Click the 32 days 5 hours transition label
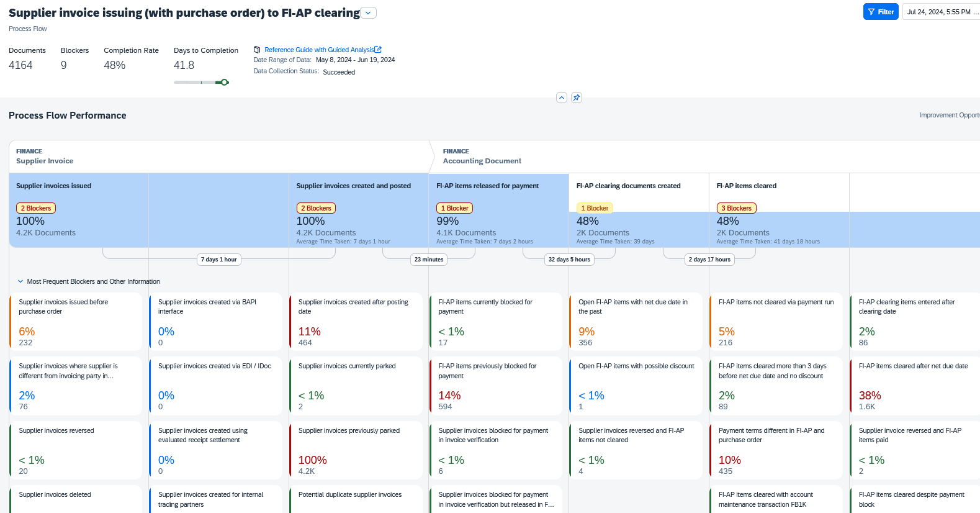The image size is (980, 513). pos(569,260)
